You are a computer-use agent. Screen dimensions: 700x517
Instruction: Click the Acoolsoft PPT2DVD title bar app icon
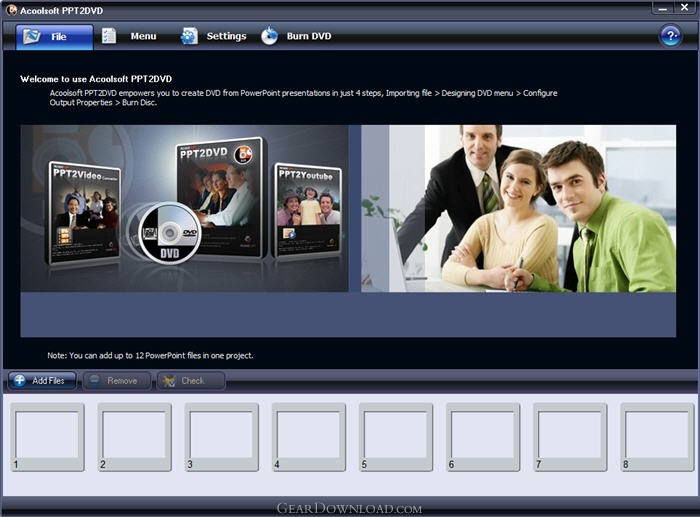(11, 10)
